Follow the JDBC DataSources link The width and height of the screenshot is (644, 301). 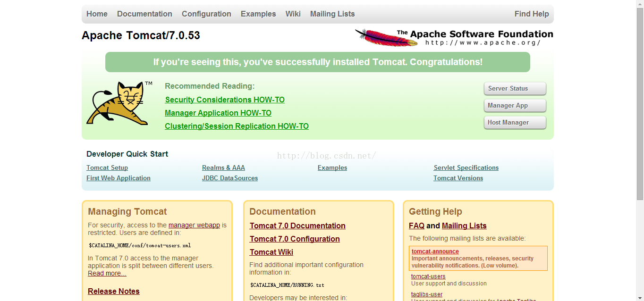coord(230,178)
